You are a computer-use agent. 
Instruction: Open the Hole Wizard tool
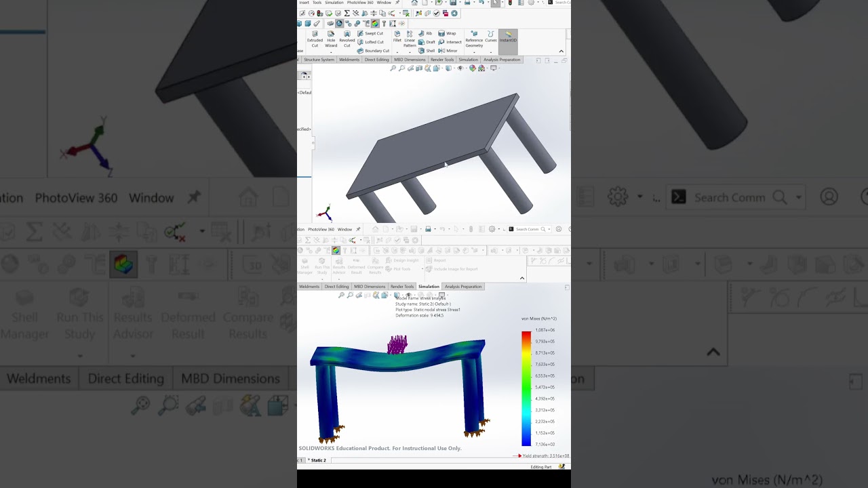click(x=331, y=40)
